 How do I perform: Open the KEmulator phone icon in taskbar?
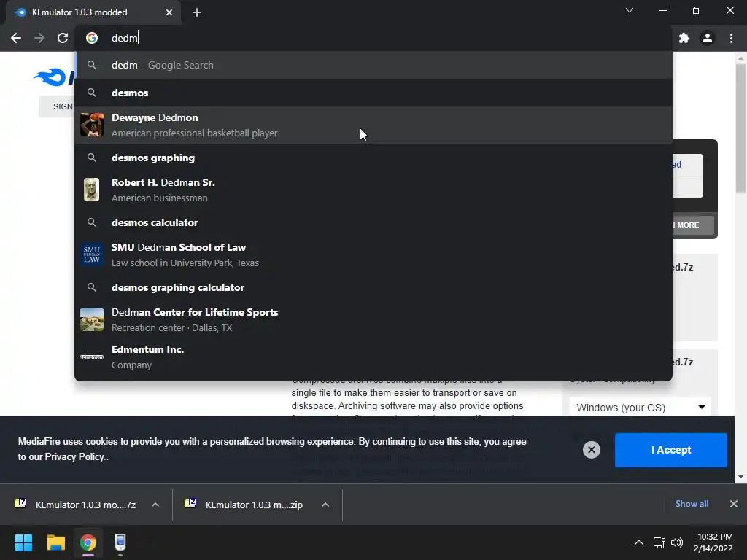pyautogui.click(x=120, y=542)
